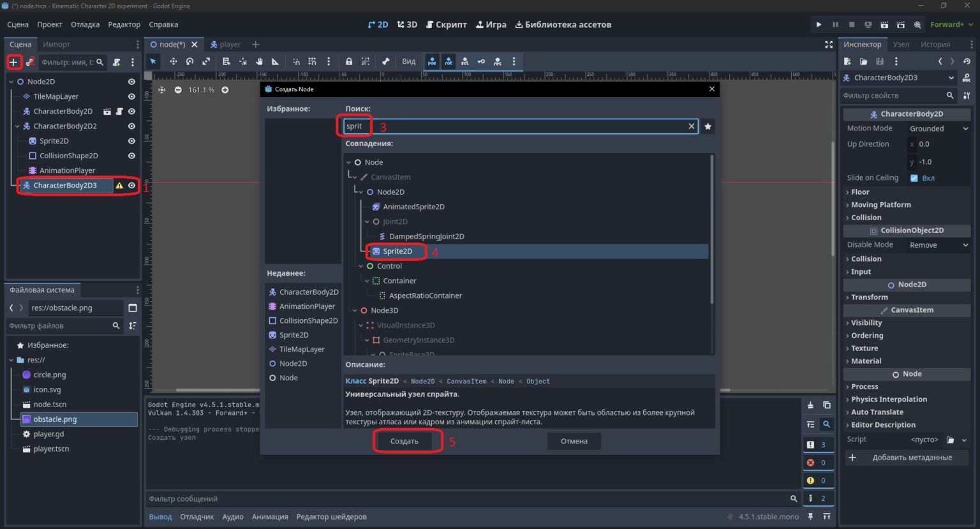Collapse the CharacterBody2D2 tree node
Screen dimensions: 980x529
point(17,126)
